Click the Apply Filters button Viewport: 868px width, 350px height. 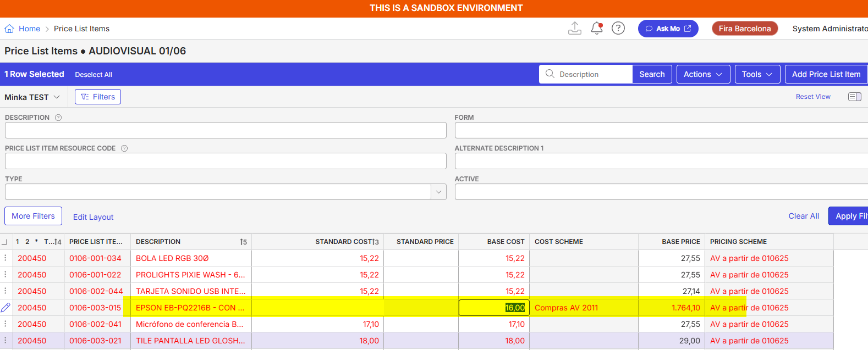[x=848, y=216]
